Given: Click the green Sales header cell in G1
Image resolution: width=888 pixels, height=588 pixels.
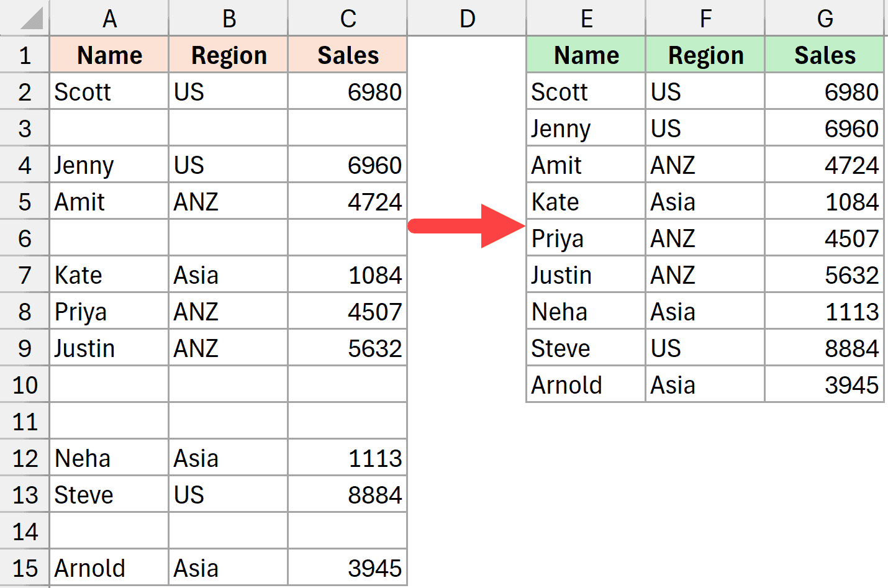Looking at the screenshot, I should click(x=825, y=55).
